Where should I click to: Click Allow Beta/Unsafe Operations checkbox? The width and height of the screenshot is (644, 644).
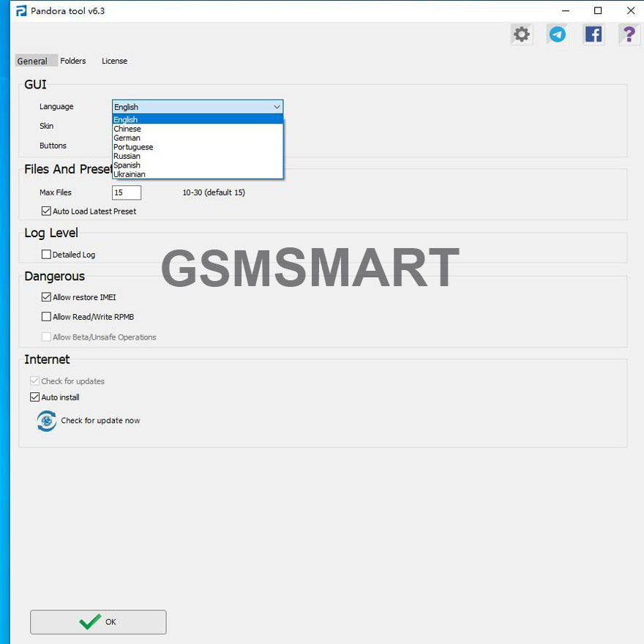[46, 337]
